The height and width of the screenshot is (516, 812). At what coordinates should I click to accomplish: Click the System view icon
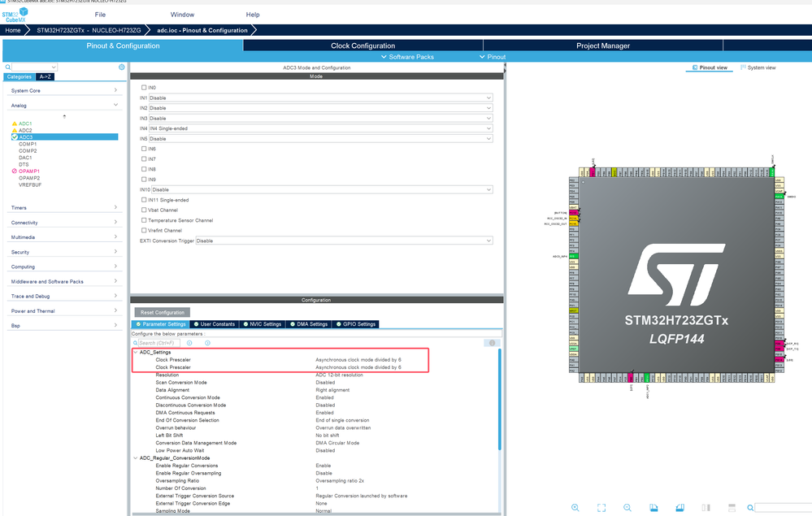(743, 67)
